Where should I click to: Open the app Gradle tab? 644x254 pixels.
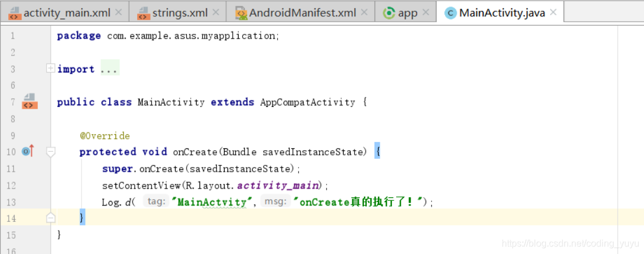click(406, 12)
